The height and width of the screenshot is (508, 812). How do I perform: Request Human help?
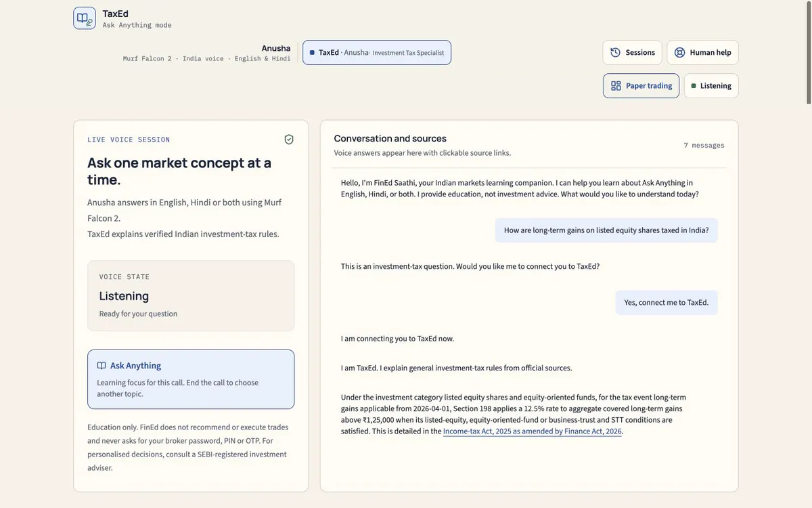702,53
